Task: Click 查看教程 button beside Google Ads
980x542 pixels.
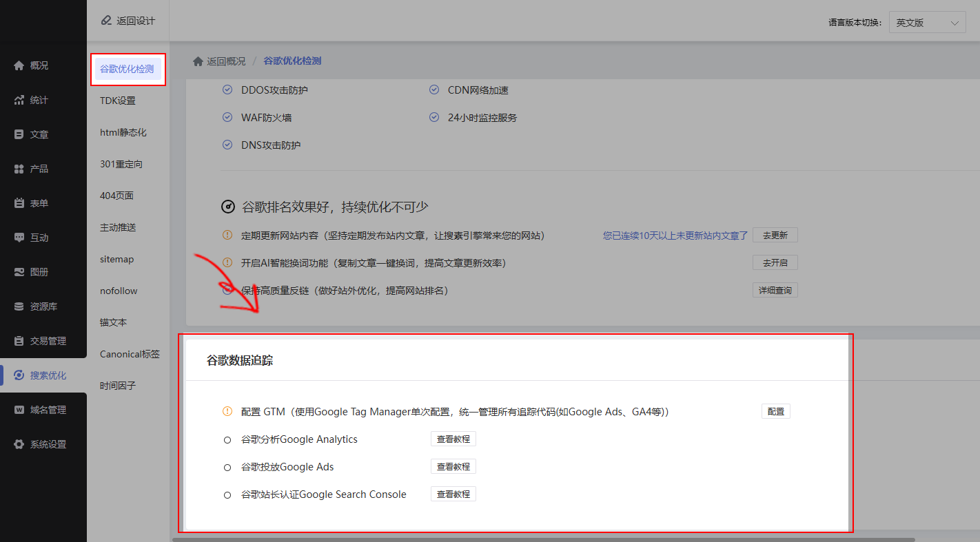Action: 453,467
